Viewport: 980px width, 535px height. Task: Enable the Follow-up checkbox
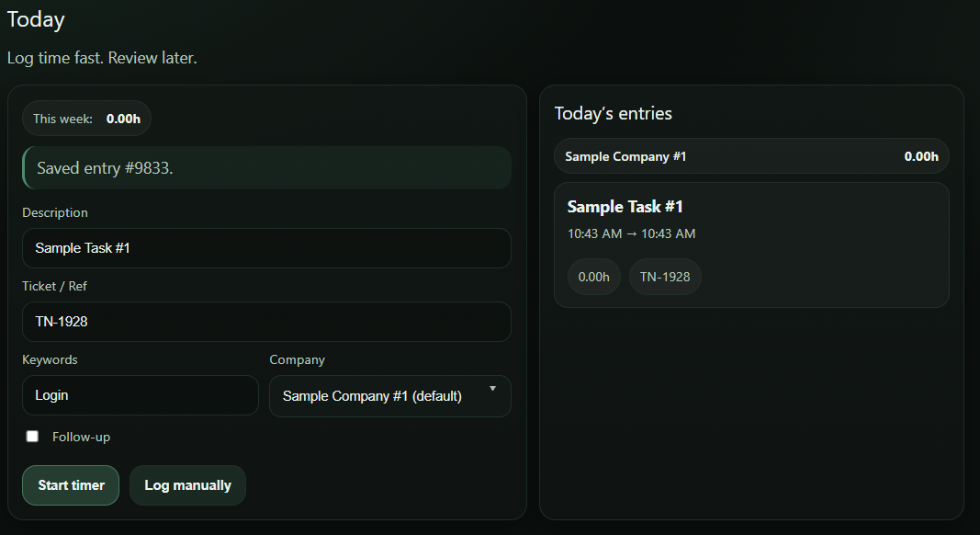pyautogui.click(x=32, y=436)
